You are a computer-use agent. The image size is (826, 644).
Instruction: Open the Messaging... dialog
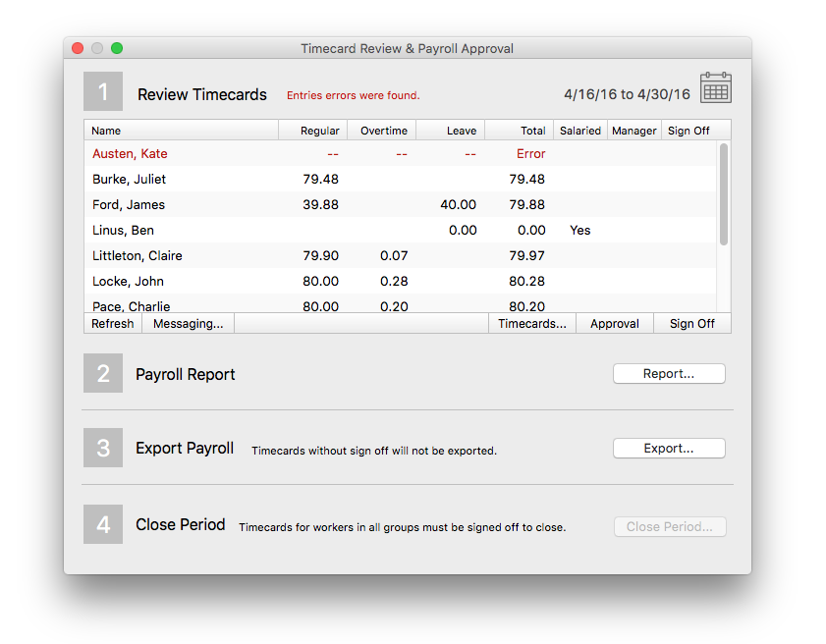tap(188, 323)
